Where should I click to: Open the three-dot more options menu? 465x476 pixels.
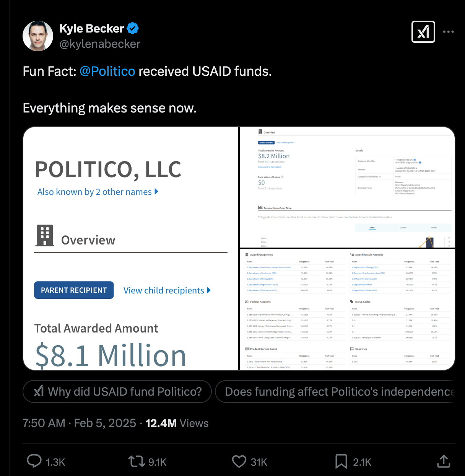point(448,32)
